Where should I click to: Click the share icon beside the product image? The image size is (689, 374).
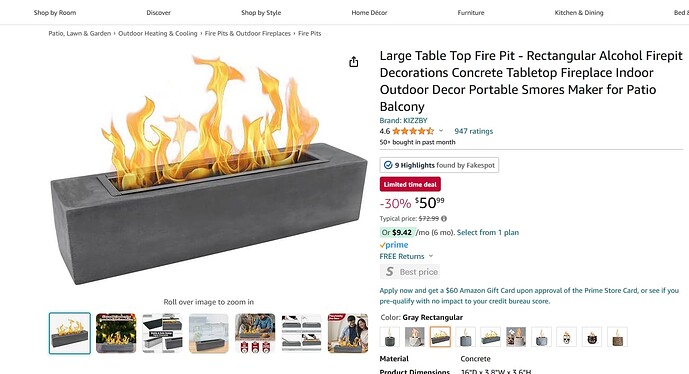click(x=354, y=62)
